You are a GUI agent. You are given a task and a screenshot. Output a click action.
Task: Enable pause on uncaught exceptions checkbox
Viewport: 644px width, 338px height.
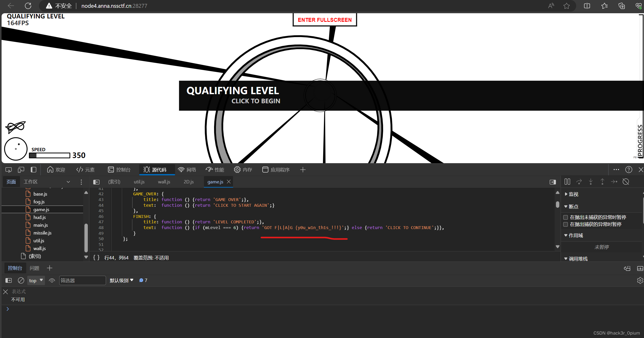pos(566,217)
